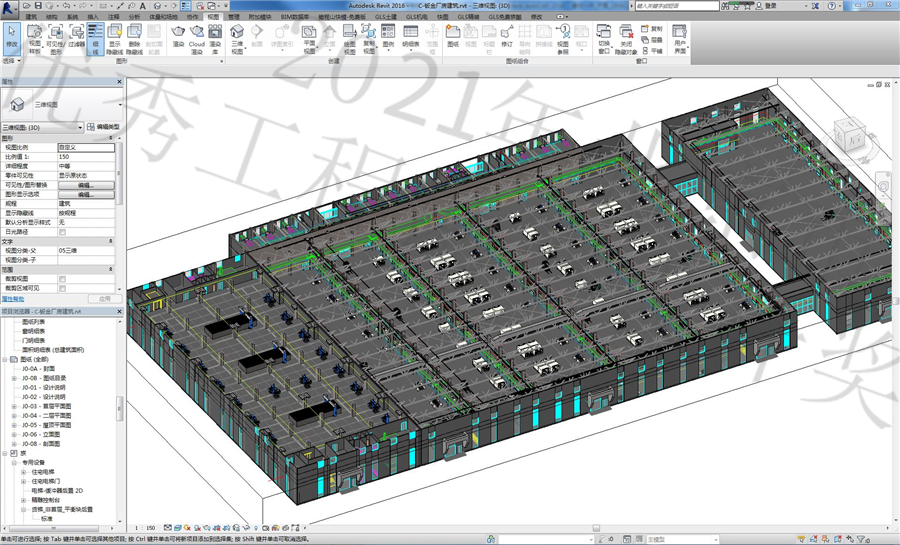The height and width of the screenshot is (545, 900).
Task: Click the search input field in title bar
Action: click(676, 6)
